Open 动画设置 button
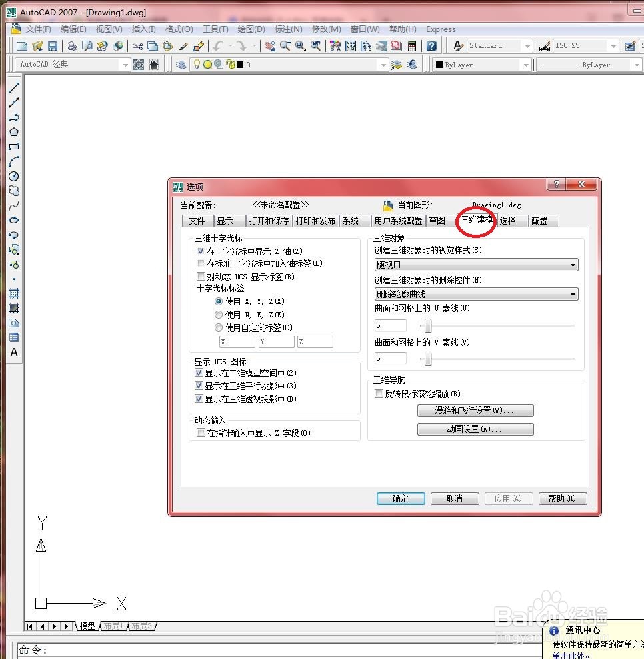Screen dimensions: 644x659 pos(475,429)
